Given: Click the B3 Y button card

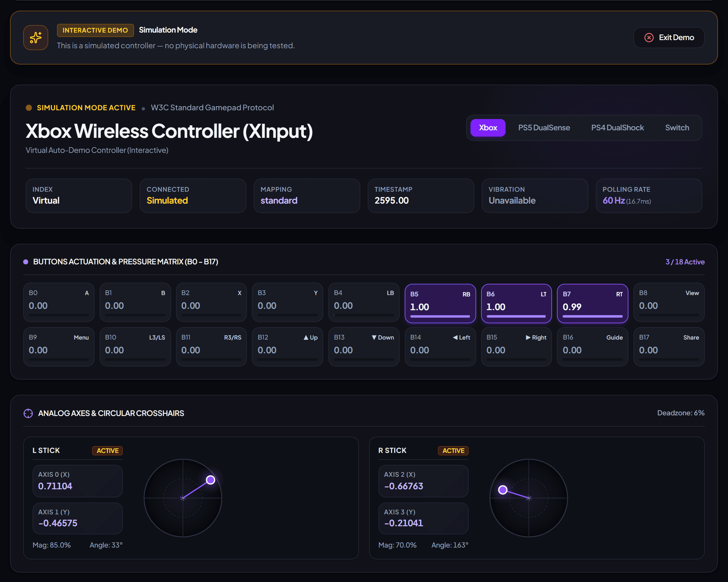Looking at the screenshot, I should pyautogui.click(x=287, y=302).
